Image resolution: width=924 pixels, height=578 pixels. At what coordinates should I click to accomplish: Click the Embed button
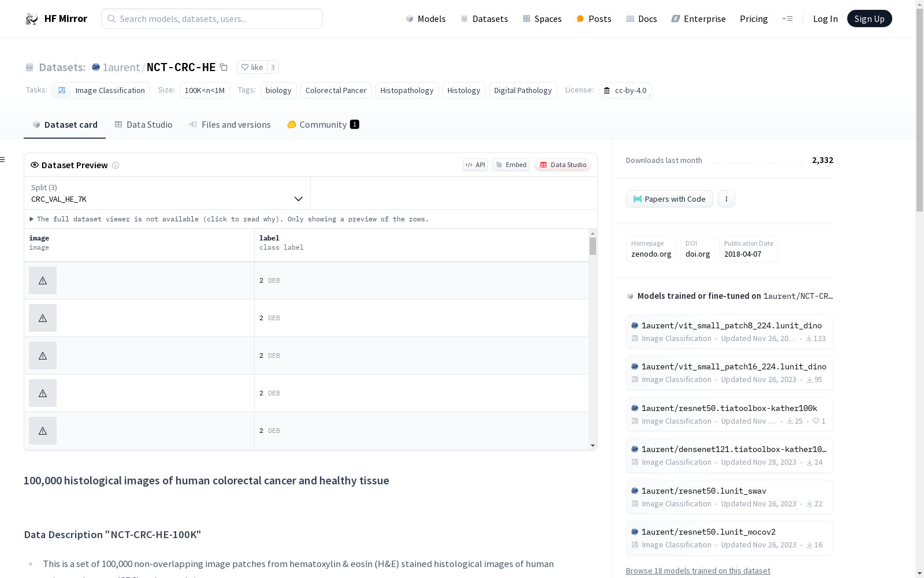tap(511, 165)
